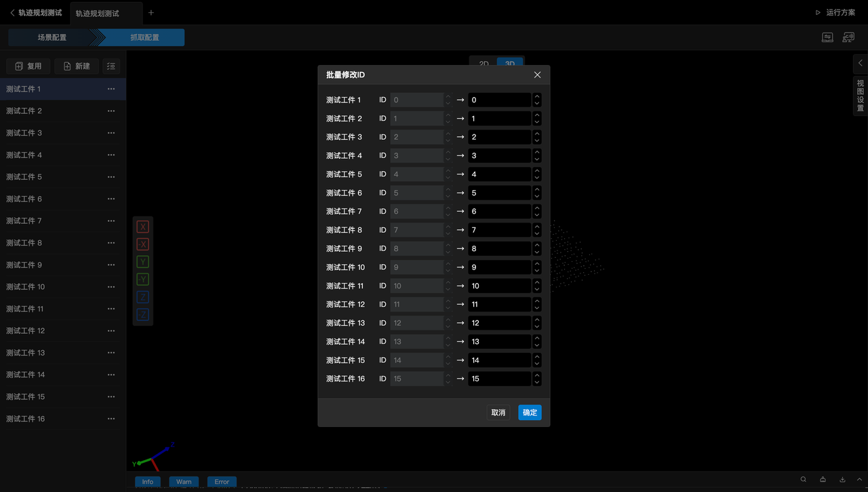Click the download log icon in status bar
Screen dimensions: 868x492
[x=842, y=479]
